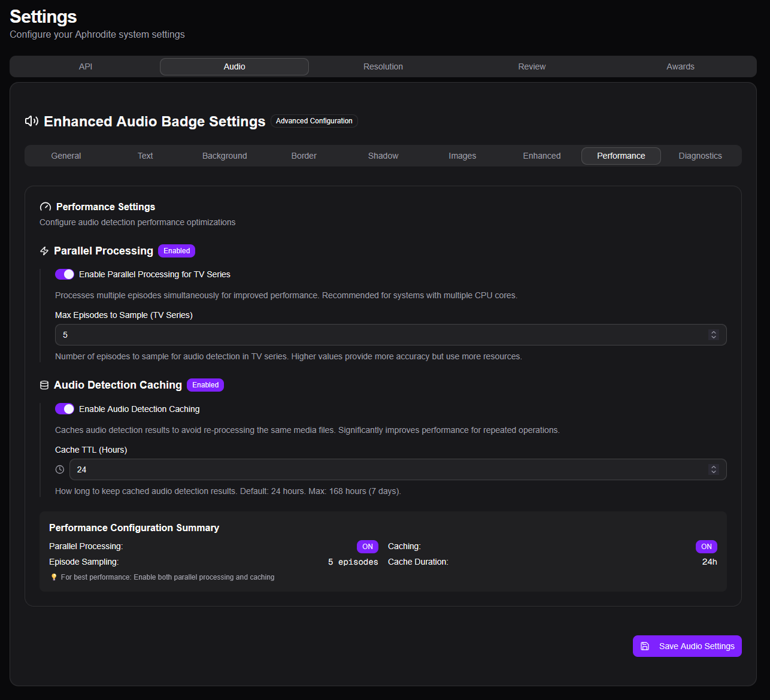Click the ON badge for Caching summary
This screenshot has height=700, width=770.
pyautogui.click(x=707, y=547)
